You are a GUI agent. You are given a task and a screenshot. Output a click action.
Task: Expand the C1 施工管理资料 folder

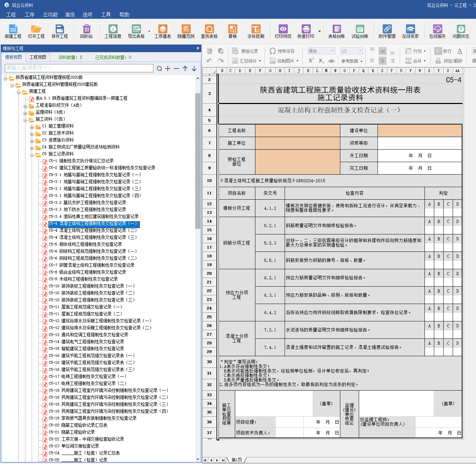coord(32,127)
